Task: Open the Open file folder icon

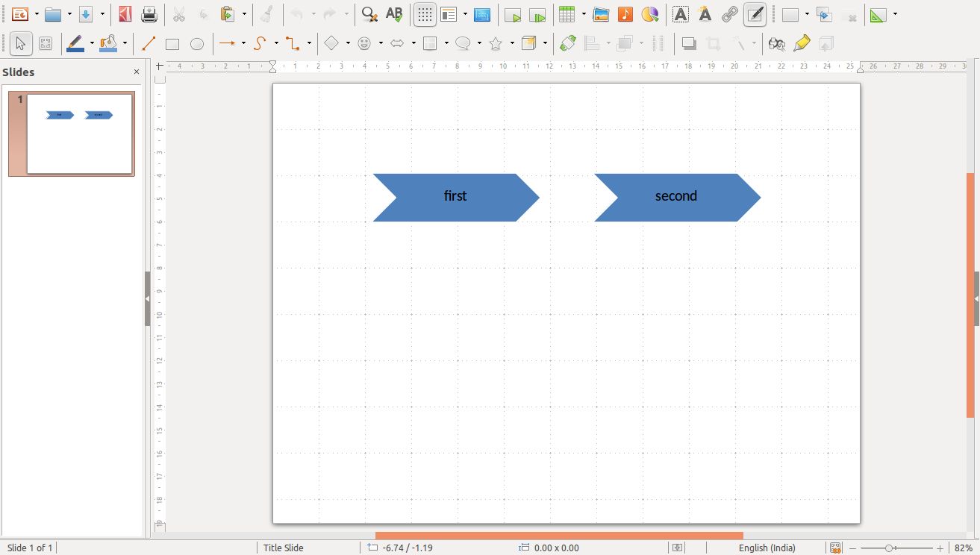Action: pos(52,14)
